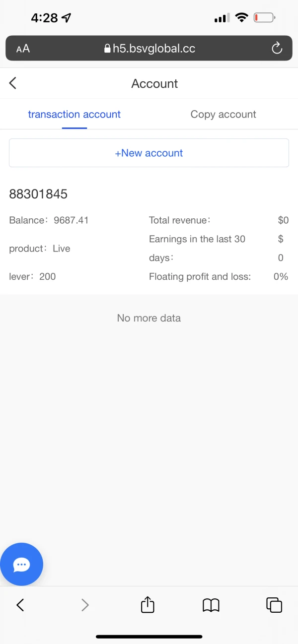Switch to the Copy account tab
The width and height of the screenshot is (298, 644).
click(223, 114)
